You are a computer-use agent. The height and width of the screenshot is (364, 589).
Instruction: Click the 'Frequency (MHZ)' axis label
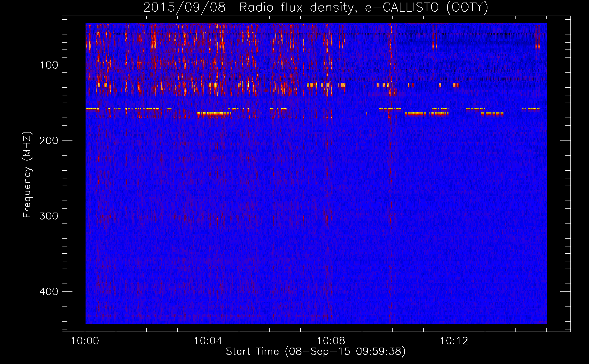(27, 174)
